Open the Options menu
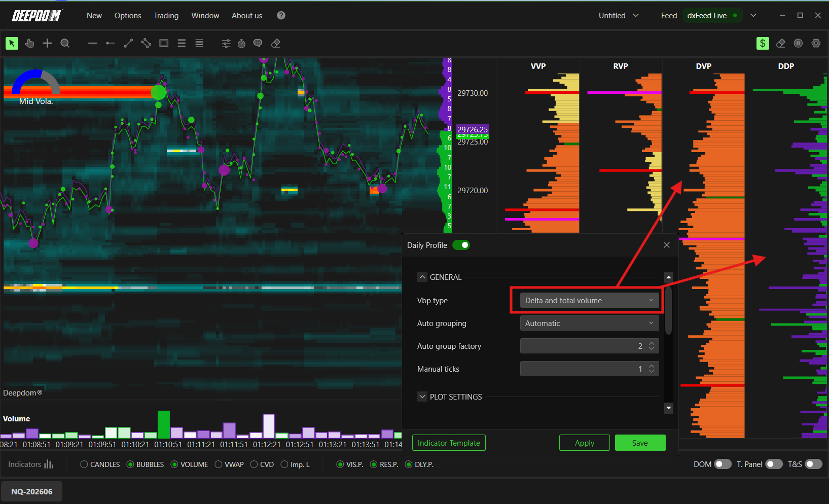The width and height of the screenshot is (829, 504). tap(128, 16)
